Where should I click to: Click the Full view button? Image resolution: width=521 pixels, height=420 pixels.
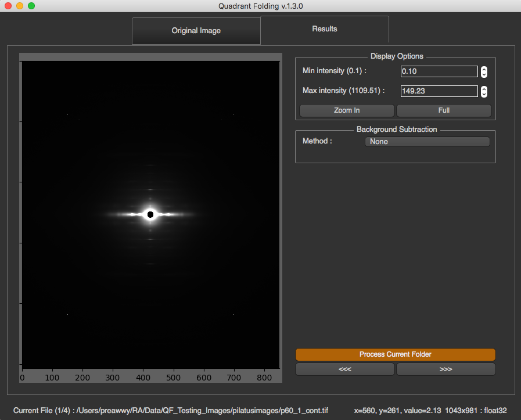444,110
